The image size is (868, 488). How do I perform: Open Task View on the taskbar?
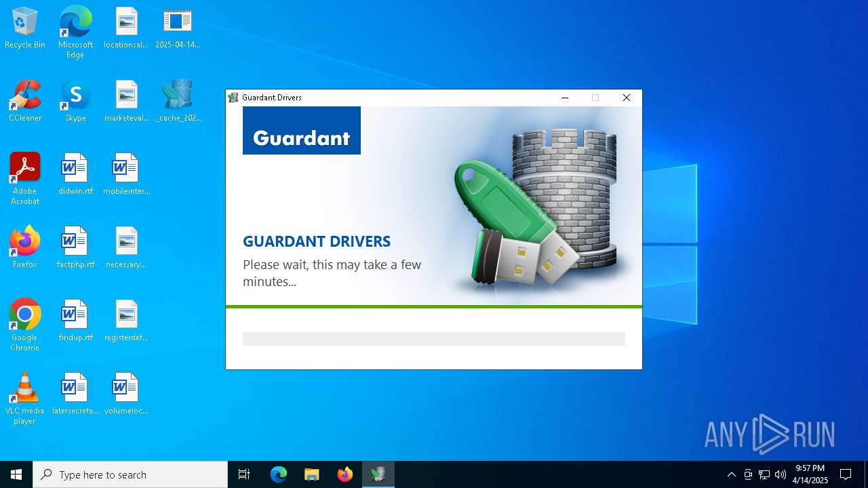pos(244,474)
